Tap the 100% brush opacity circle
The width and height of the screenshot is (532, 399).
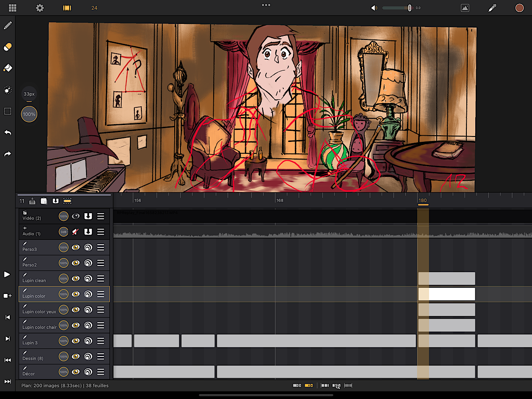point(29,114)
